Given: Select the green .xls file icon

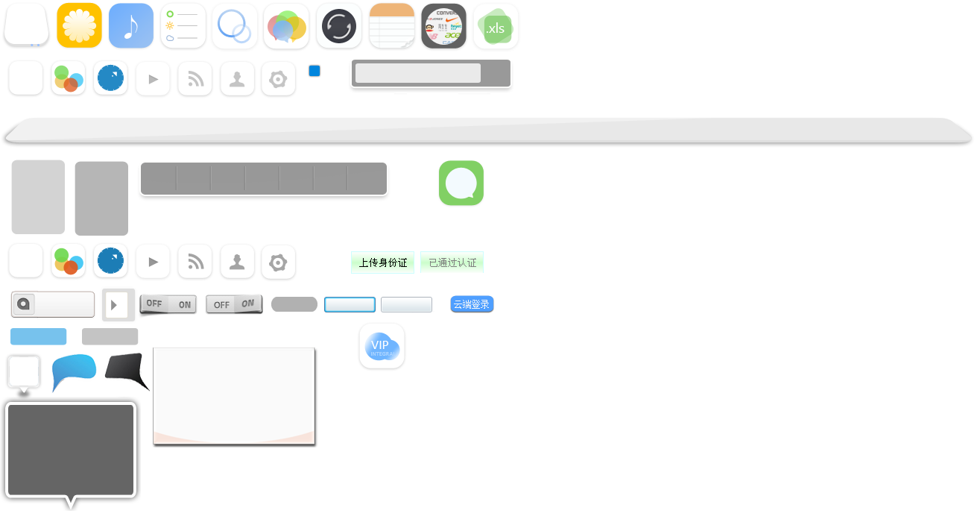Looking at the screenshot, I should (496, 28).
